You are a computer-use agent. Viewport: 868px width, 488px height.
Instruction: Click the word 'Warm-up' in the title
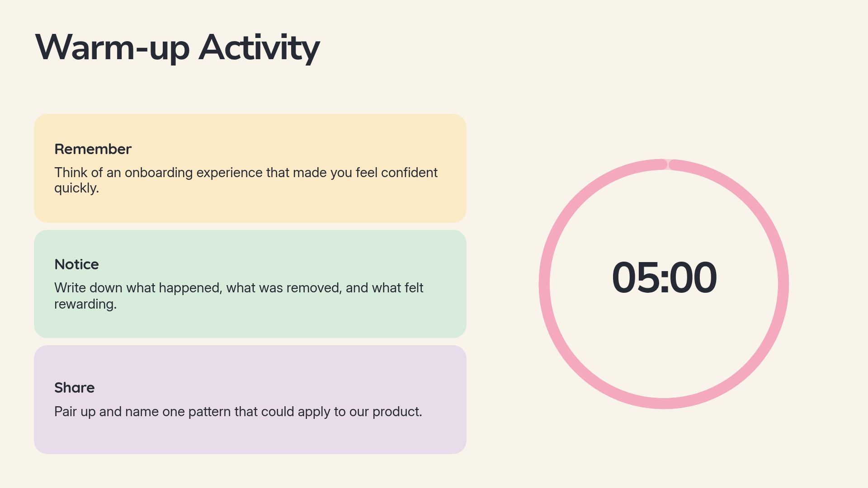[x=113, y=48]
